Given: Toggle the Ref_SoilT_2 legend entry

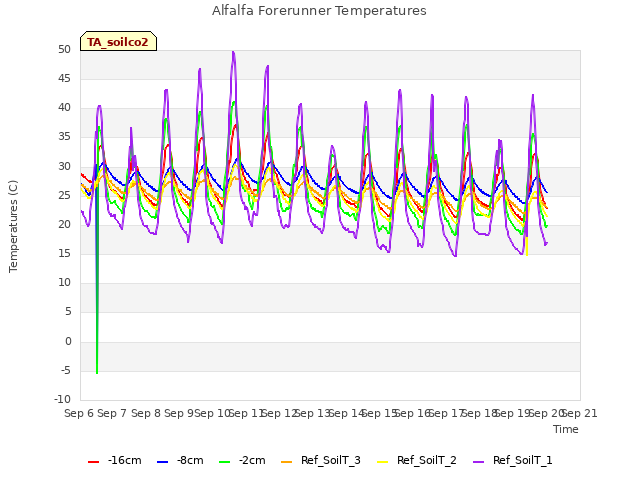Looking at the screenshot, I should (x=417, y=461).
